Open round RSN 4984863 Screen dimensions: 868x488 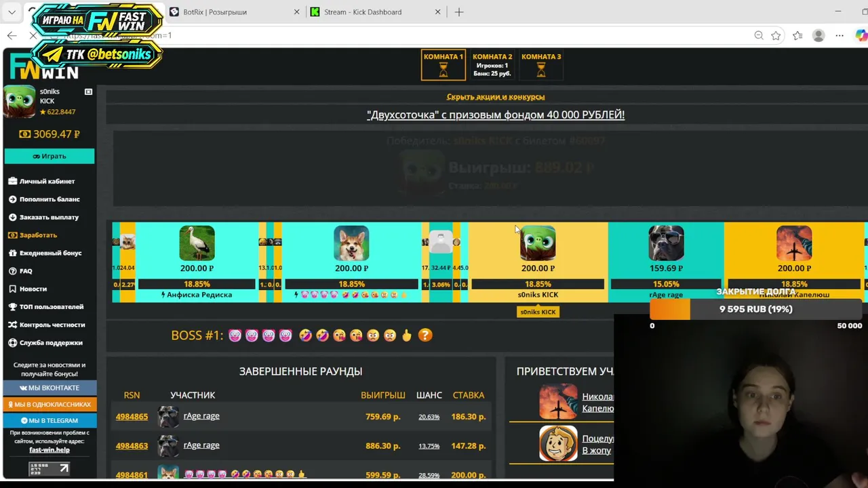coord(132,446)
